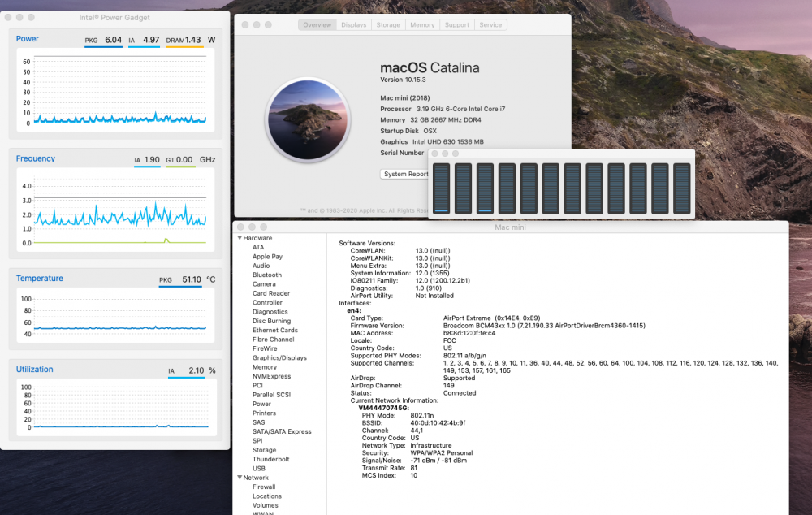Click the PKG 51.10 temperature reading

[179, 279]
